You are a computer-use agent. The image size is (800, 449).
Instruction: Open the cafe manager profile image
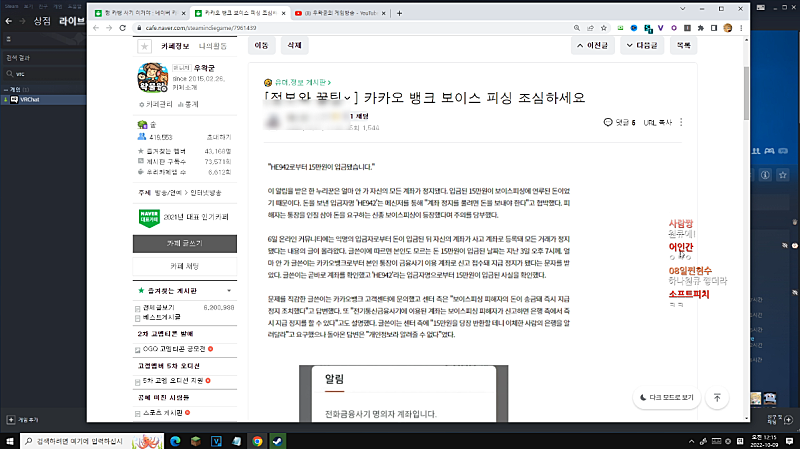[153, 78]
